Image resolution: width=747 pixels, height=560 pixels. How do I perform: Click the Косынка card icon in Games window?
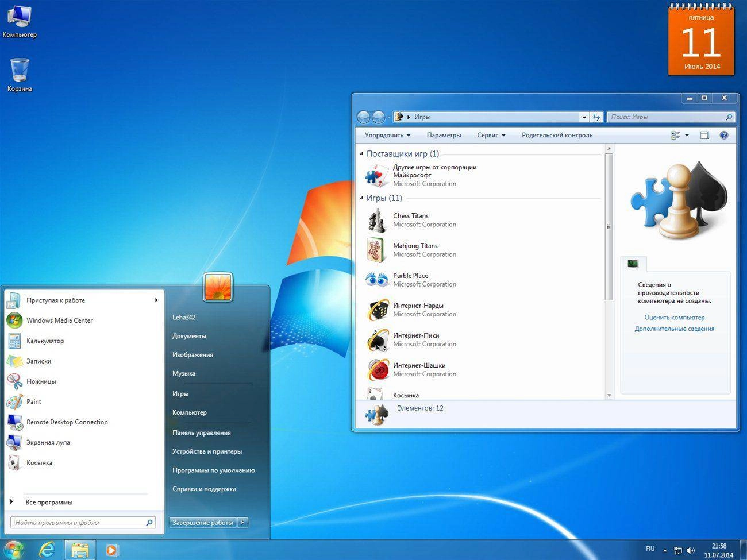coord(376,393)
